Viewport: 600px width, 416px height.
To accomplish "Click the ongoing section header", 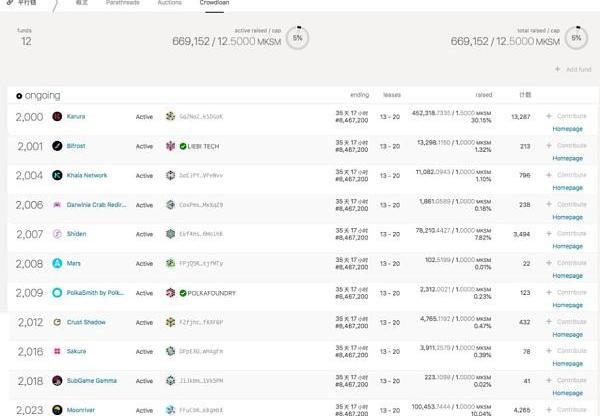I will (x=38, y=95).
